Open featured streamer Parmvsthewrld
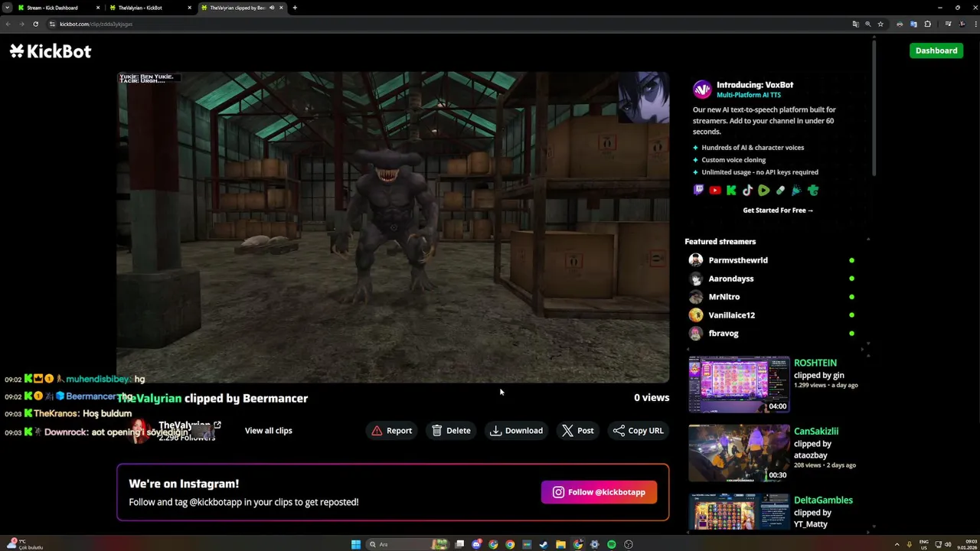The image size is (980, 551). (737, 260)
